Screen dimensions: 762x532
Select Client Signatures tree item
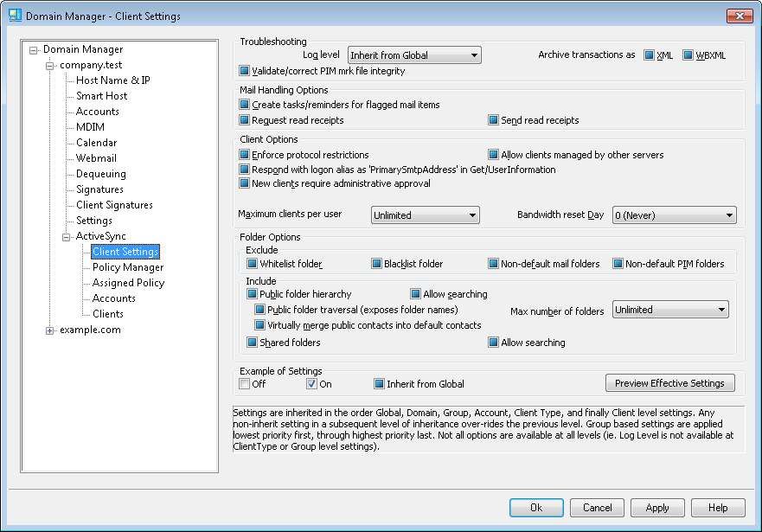(114, 205)
